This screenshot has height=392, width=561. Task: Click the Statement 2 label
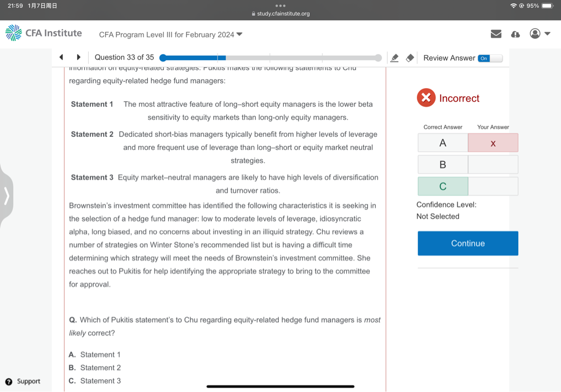tap(92, 134)
